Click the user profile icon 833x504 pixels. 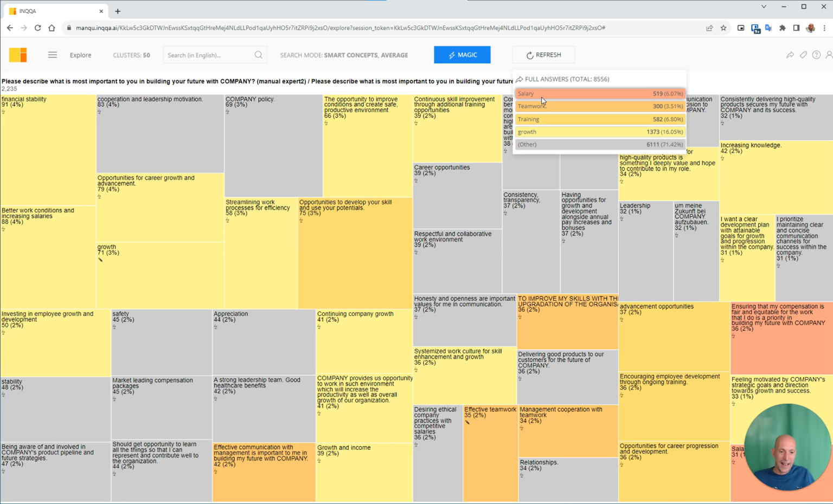click(x=829, y=55)
